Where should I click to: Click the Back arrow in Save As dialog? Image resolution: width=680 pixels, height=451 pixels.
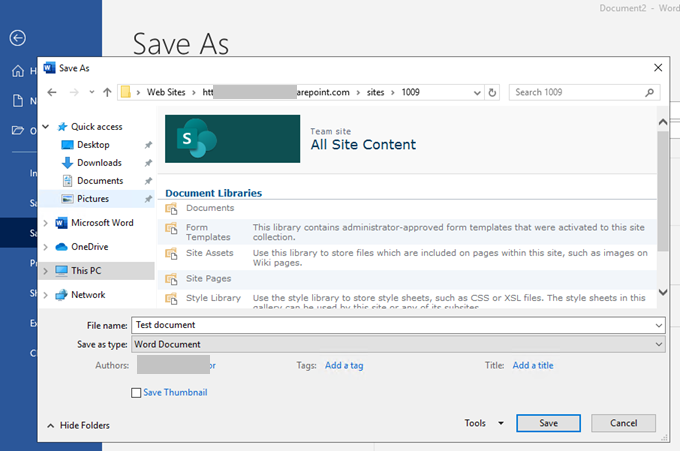click(52, 92)
